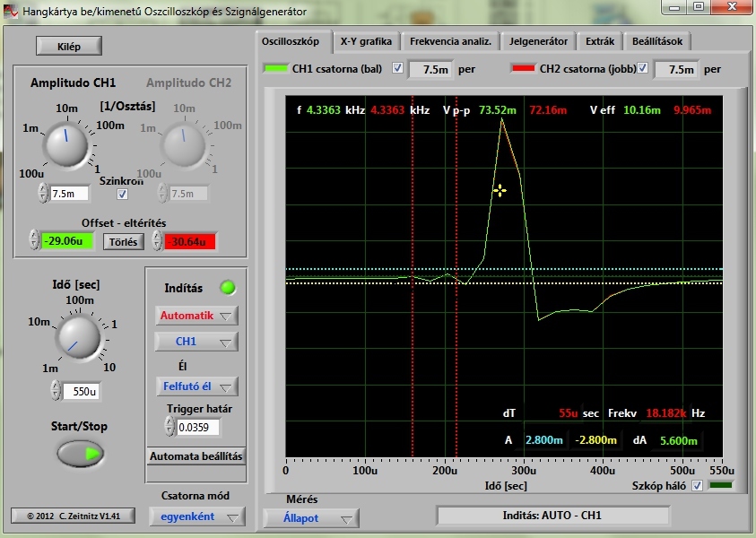Go to the Beállítások tab
This screenshot has height=538, width=756.
tap(657, 41)
